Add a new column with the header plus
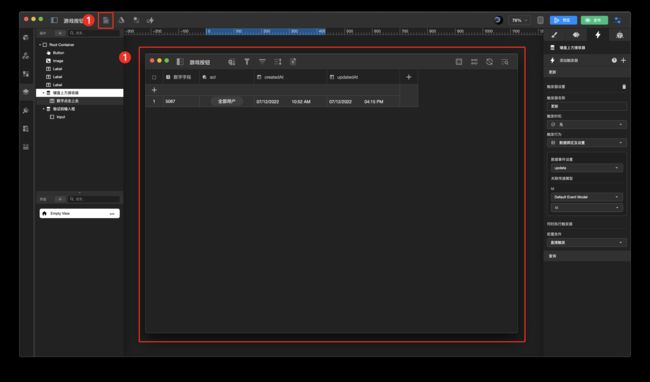Screen dimensions: 650x382 (x=409, y=77)
